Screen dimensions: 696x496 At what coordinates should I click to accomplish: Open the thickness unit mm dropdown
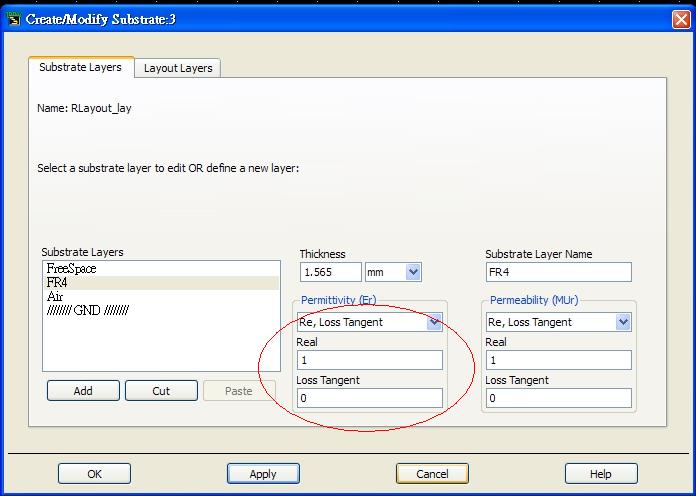click(x=393, y=272)
